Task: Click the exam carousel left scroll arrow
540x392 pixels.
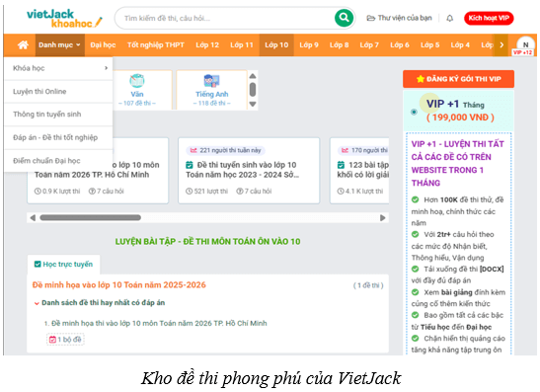Action: 33,218
